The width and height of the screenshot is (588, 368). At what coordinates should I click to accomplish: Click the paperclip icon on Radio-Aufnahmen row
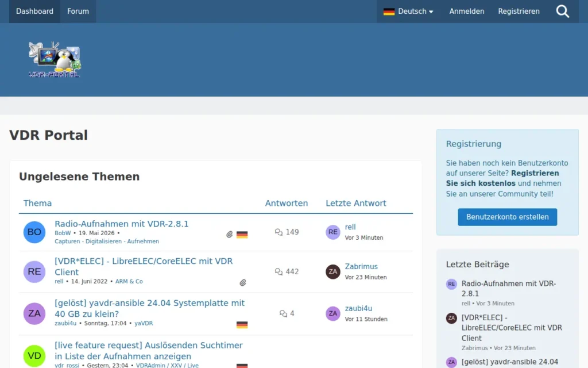click(x=230, y=235)
